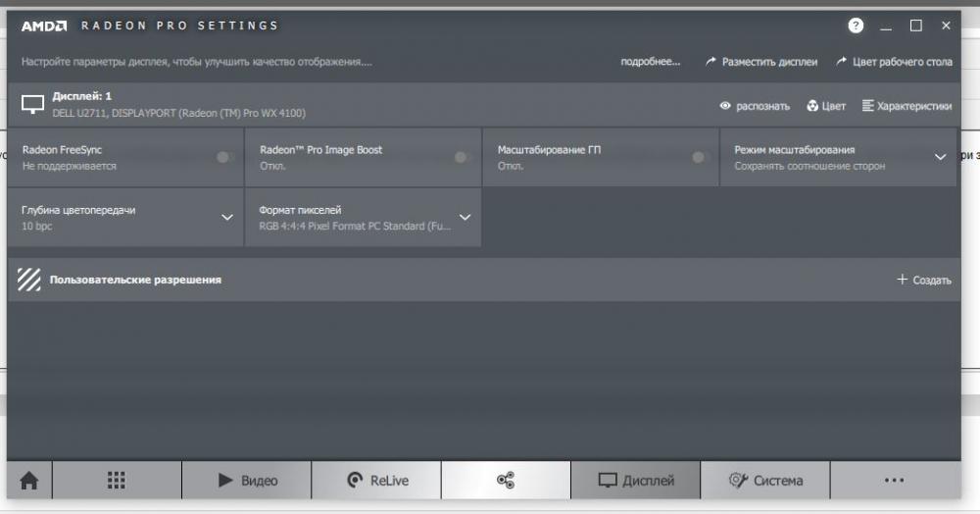Click the AMD logo in title bar
The width and height of the screenshot is (980, 514).
coord(44,26)
